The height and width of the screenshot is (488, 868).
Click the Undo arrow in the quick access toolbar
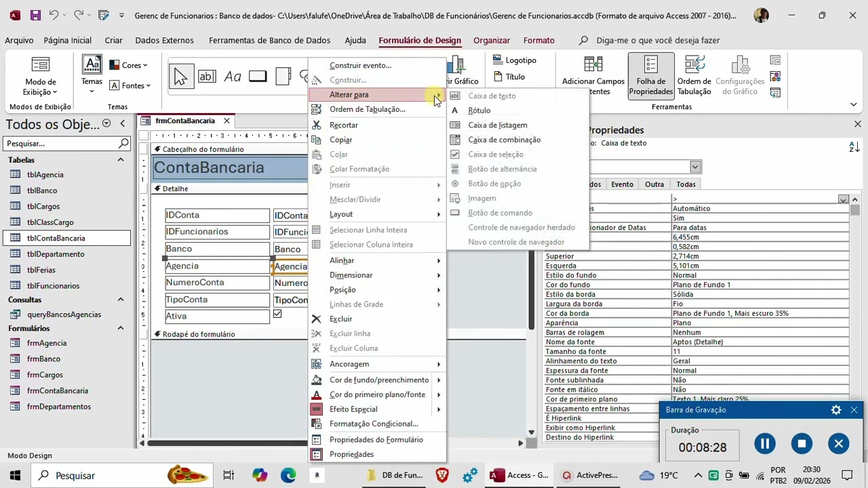pos(54,15)
